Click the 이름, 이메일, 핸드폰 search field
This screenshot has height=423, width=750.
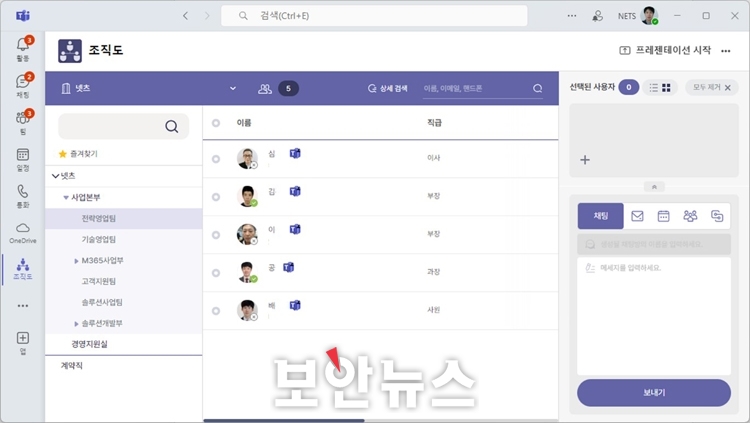pos(474,88)
